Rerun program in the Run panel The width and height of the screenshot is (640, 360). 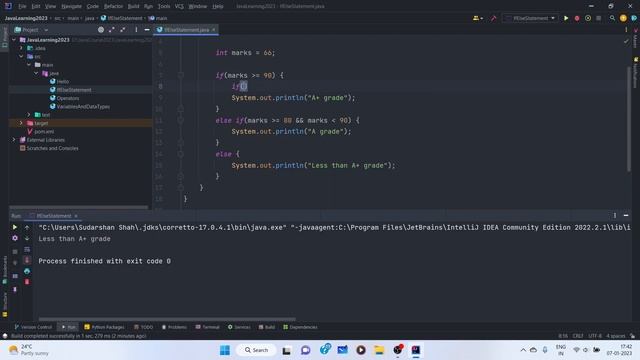tap(15, 227)
